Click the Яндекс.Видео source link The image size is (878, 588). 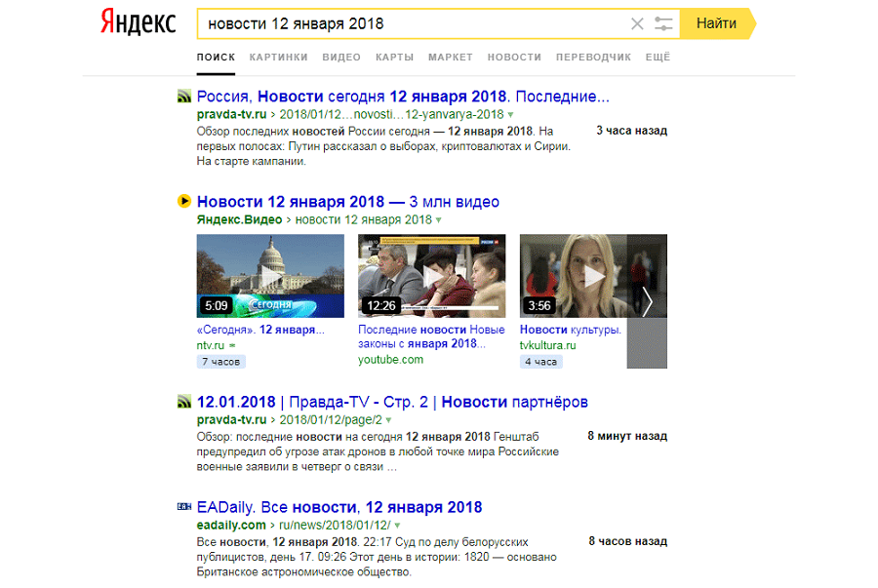[239, 219]
